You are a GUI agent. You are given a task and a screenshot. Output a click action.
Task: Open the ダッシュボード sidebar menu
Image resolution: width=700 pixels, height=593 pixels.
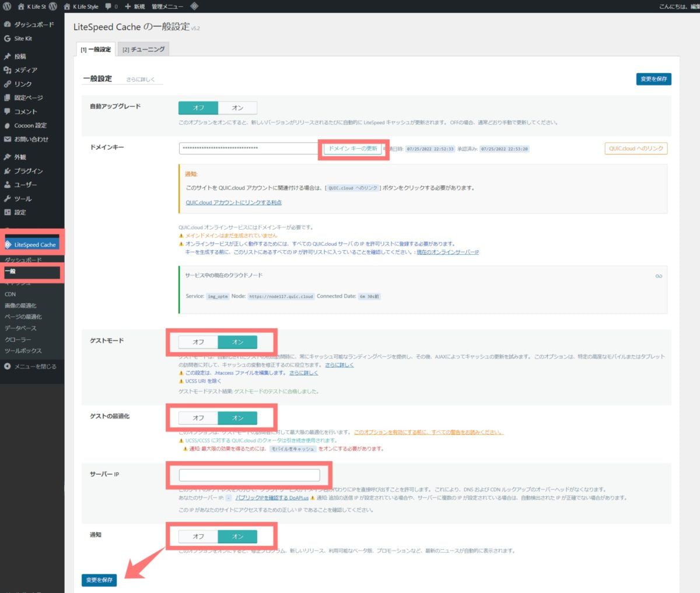33,24
